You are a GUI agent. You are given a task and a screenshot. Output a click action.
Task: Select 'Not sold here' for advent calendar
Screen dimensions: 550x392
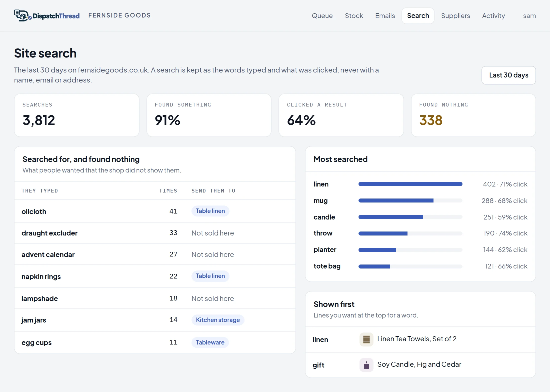click(212, 254)
